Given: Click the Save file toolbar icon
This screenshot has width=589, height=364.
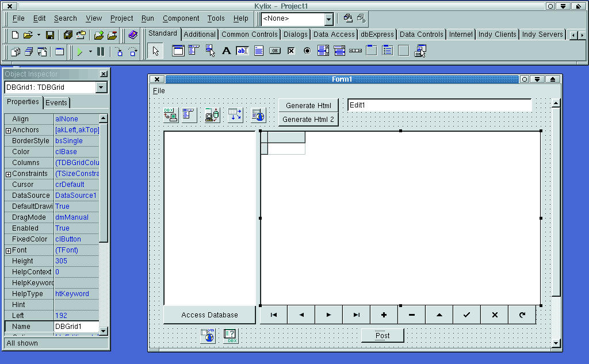Looking at the screenshot, I should 50,35.
